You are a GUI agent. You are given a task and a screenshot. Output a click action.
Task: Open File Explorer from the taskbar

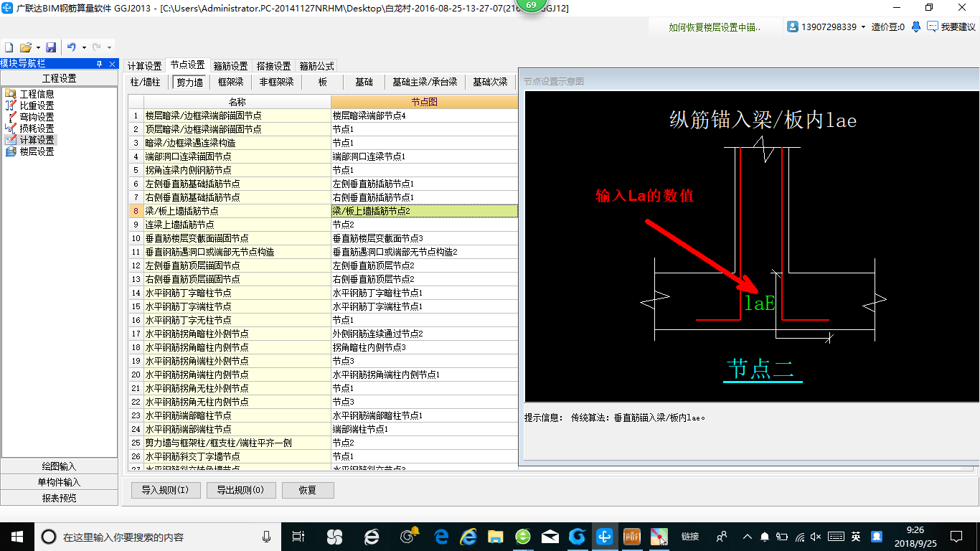coord(496,536)
